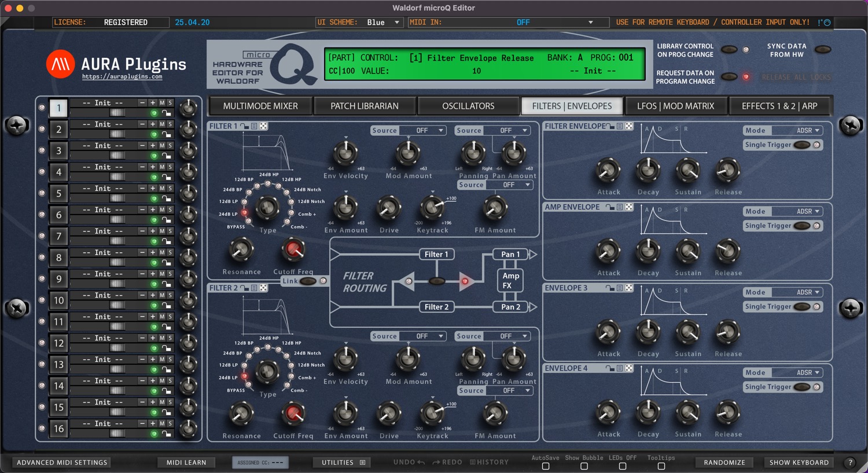The width and height of the screenshot is (868, 473).
Task: Open the MIDI In dropdown
Action: (527, 23)
